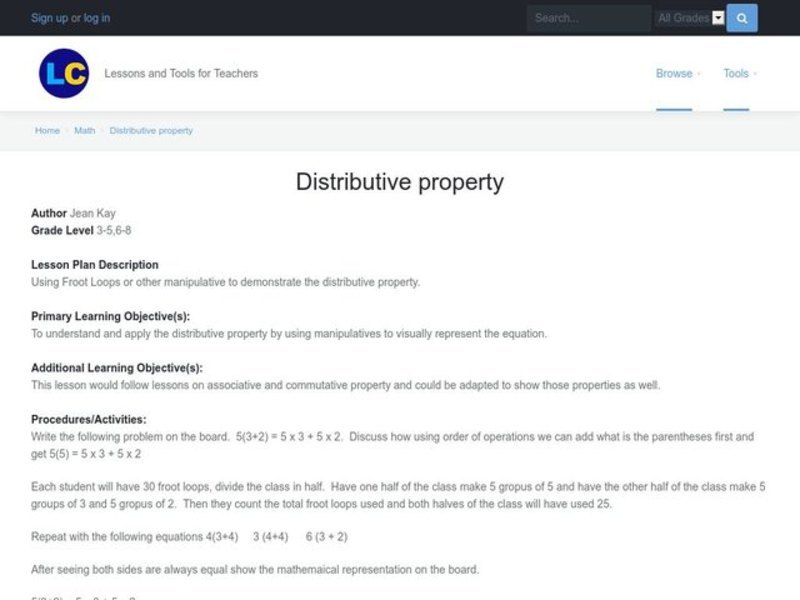Expand the Tools dropdown menu
Screen dimensions: 800x600
738,73
